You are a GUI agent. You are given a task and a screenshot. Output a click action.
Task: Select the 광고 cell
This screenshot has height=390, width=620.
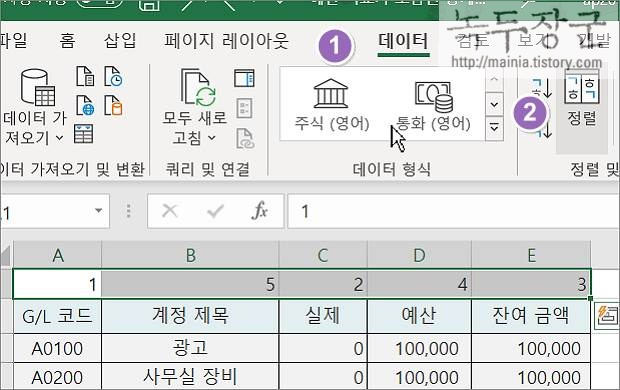click(x=190, y=348)
